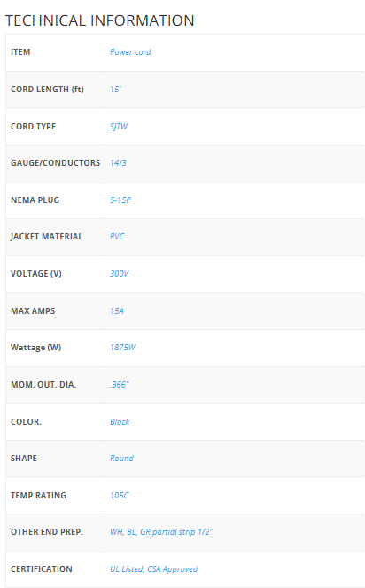Click the Round shape value
365x588 pixels.
click(x=121, y=459)
